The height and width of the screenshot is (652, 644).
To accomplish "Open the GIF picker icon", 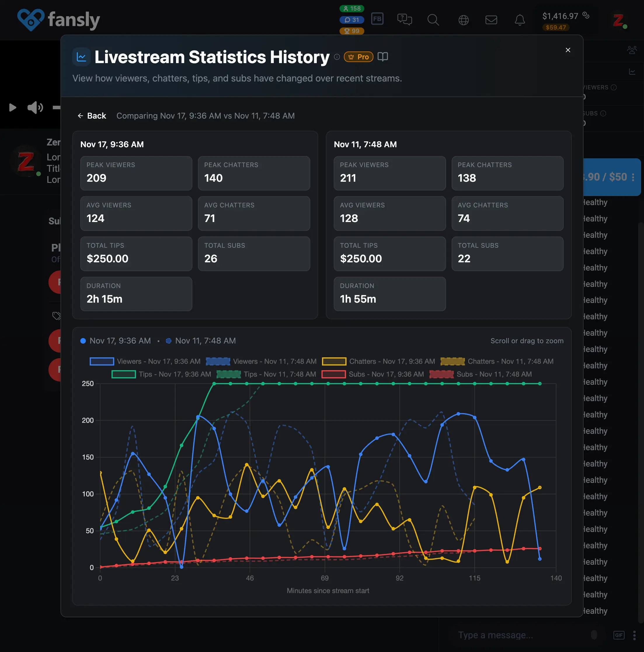I will click(619, 635).
